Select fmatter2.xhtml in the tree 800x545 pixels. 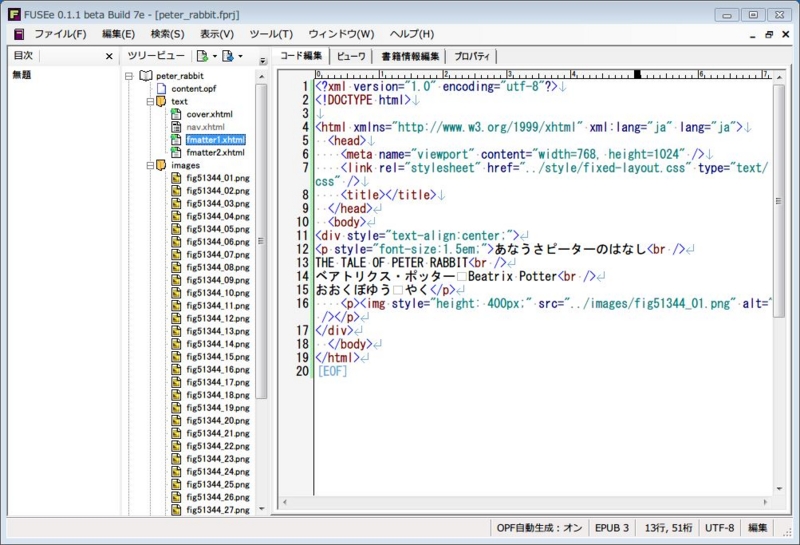(x=215, y=153)
